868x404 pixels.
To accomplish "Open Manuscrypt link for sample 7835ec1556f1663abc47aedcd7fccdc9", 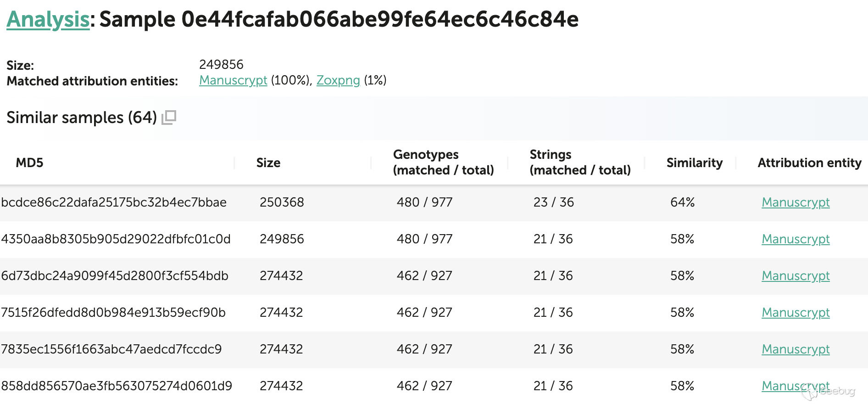I will 796,349.
